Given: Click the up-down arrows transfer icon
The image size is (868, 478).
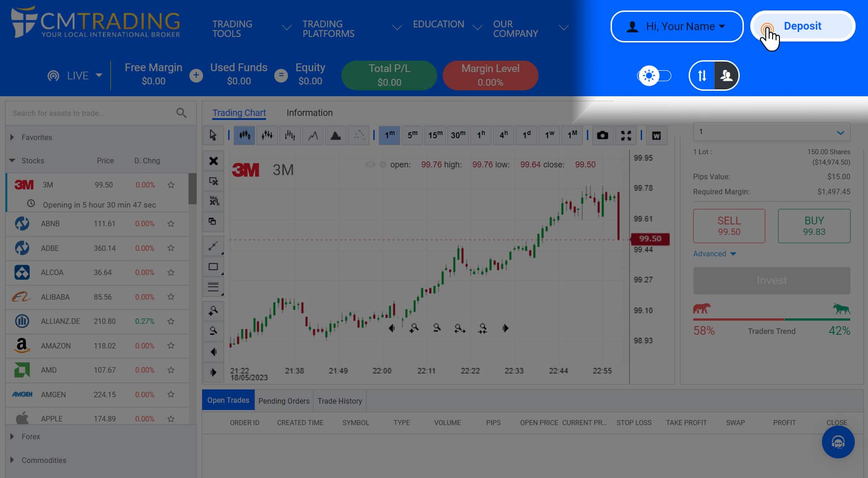Looking at the screenshot, I should point(702,75).
